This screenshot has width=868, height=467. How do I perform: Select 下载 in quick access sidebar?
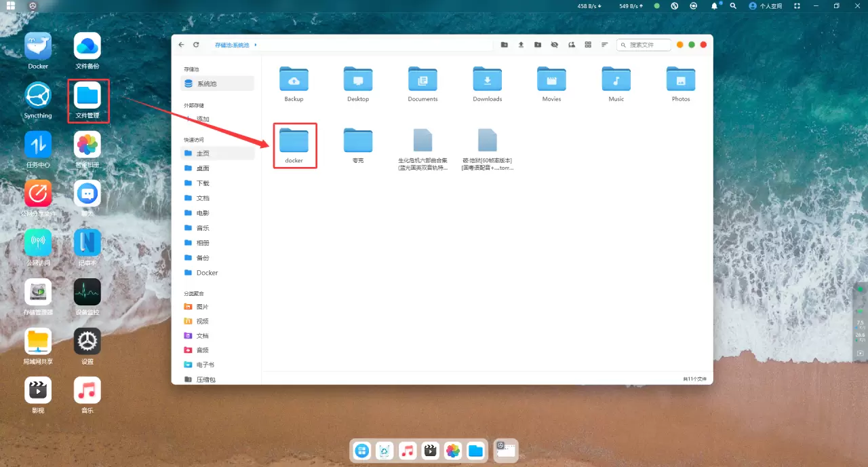click(203, 183)
